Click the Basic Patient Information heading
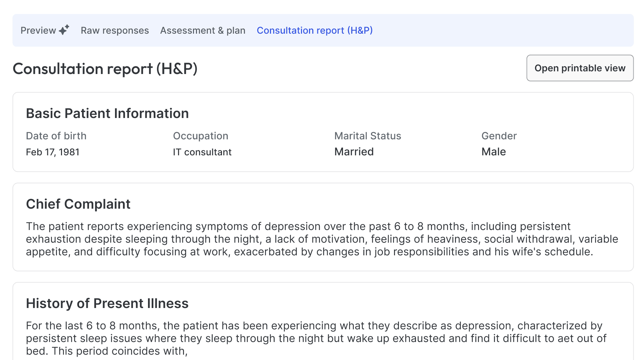 (x=107, y=113)
